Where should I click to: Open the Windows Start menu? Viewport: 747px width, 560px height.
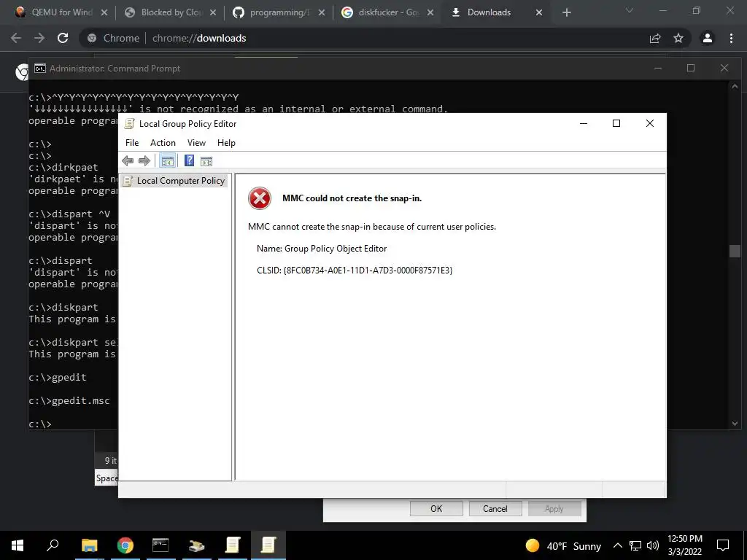click(18, 545)
